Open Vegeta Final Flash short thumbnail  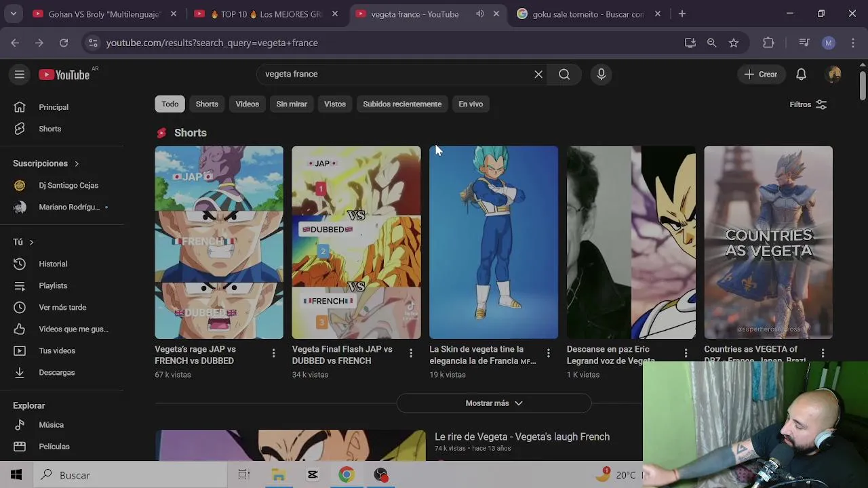[356, 242]
